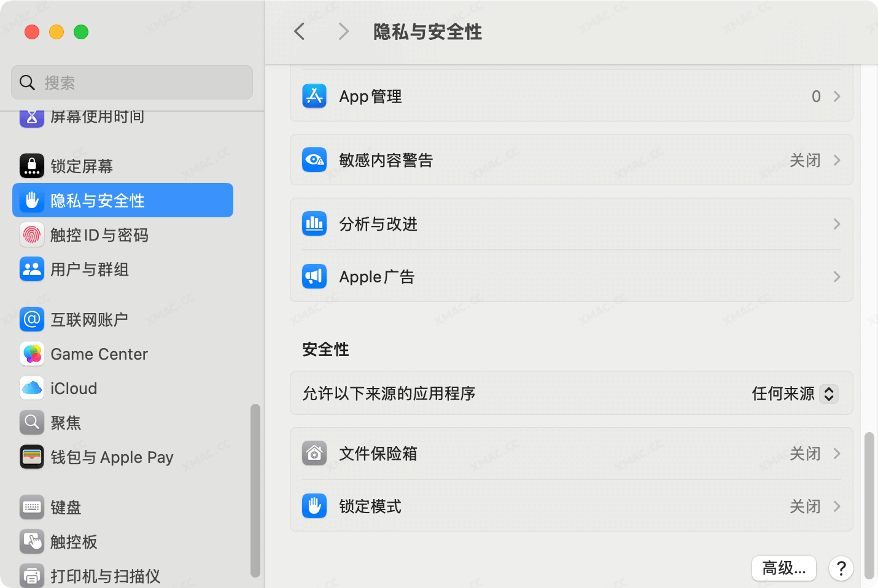Screen dimensions: 878x588
Task: Open the 敏感内容警告 row label
Action: [x=386, y=160]
